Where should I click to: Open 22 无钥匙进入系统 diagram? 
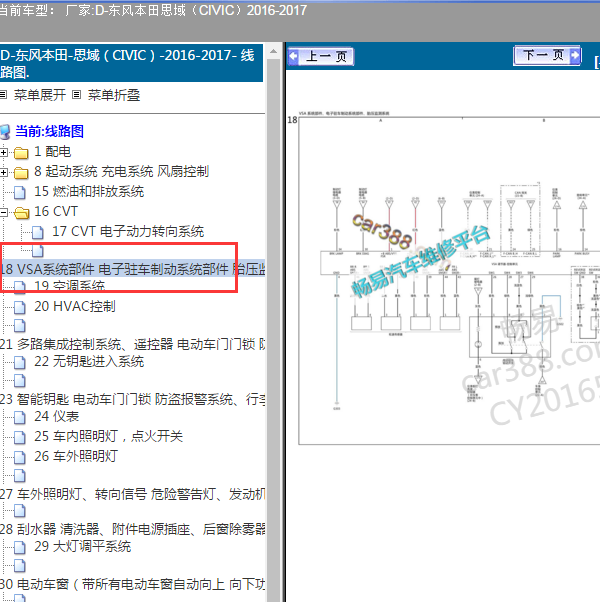tap(89, 361)
